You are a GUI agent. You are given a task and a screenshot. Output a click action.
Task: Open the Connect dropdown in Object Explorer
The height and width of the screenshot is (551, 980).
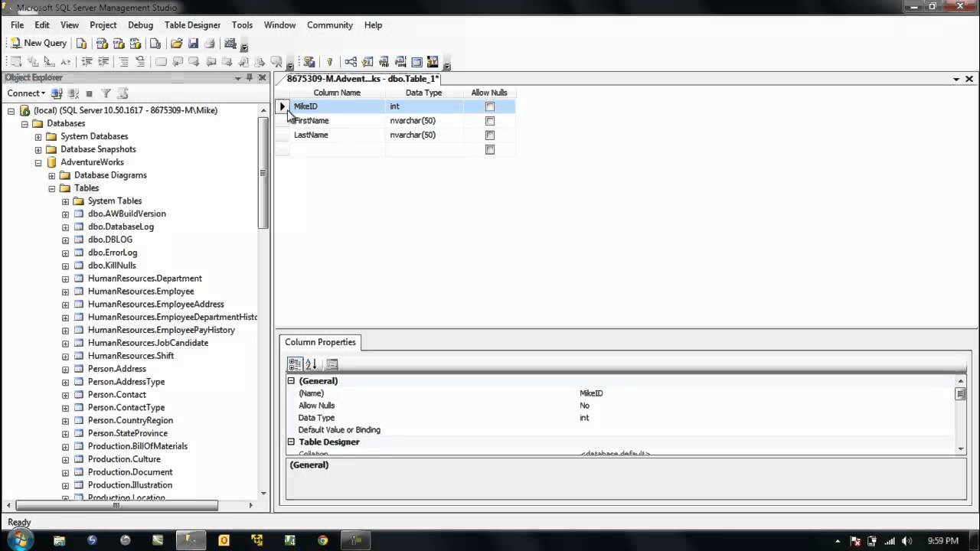pyautogui.click(x=26, y=93)
